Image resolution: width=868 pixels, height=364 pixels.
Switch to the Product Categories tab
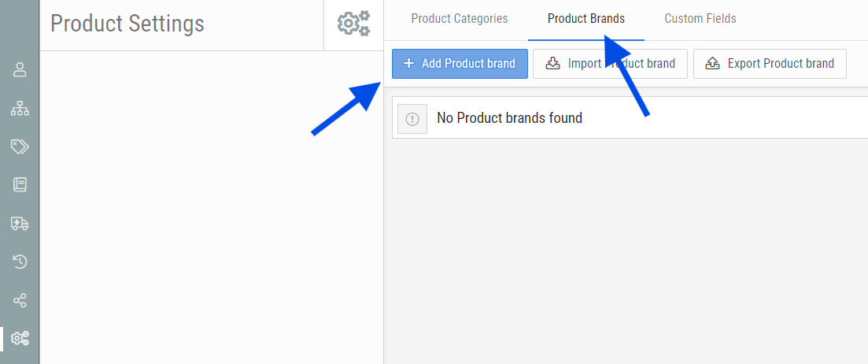coord(460,19)
